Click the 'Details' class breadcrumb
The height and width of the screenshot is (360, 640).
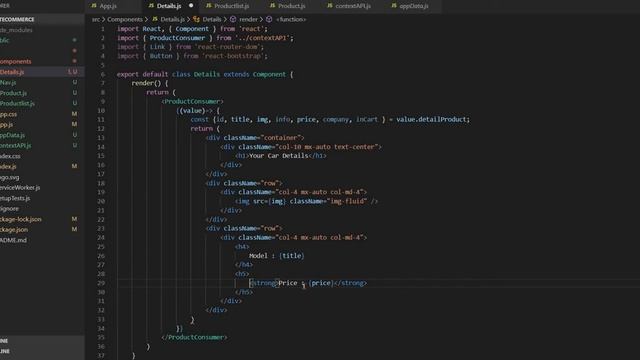pyautogui.click(x=212, y=19)
